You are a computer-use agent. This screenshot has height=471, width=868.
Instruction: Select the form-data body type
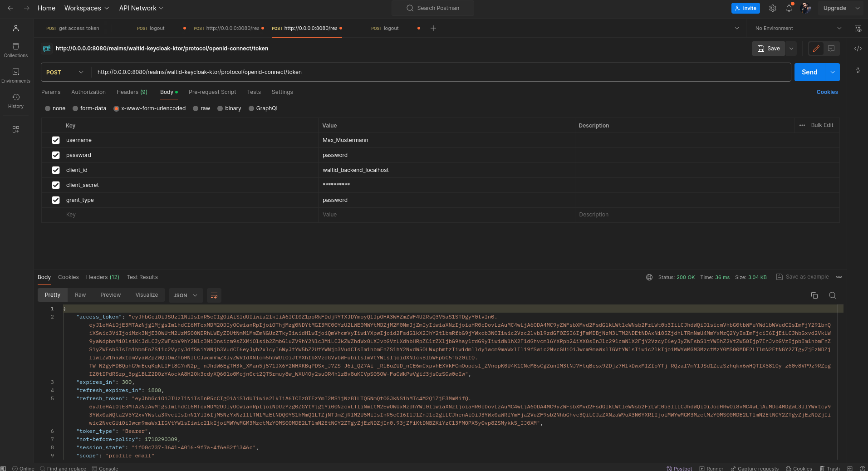[x=75, y=108]
